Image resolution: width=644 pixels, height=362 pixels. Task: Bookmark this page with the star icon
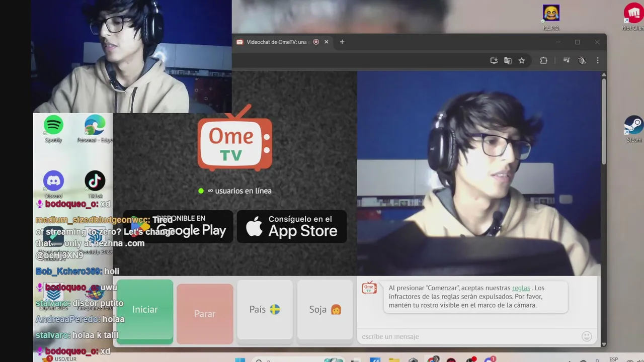(x=522, y=60)
